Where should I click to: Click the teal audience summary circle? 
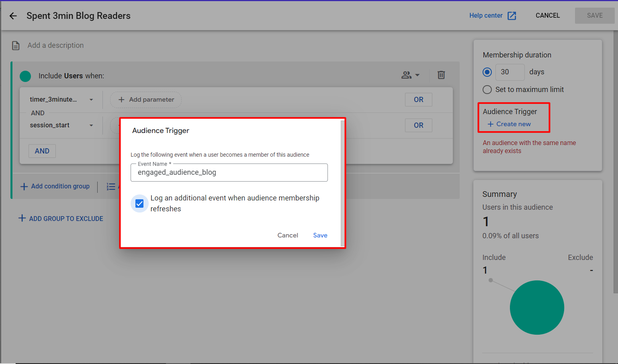click(536, 307)
